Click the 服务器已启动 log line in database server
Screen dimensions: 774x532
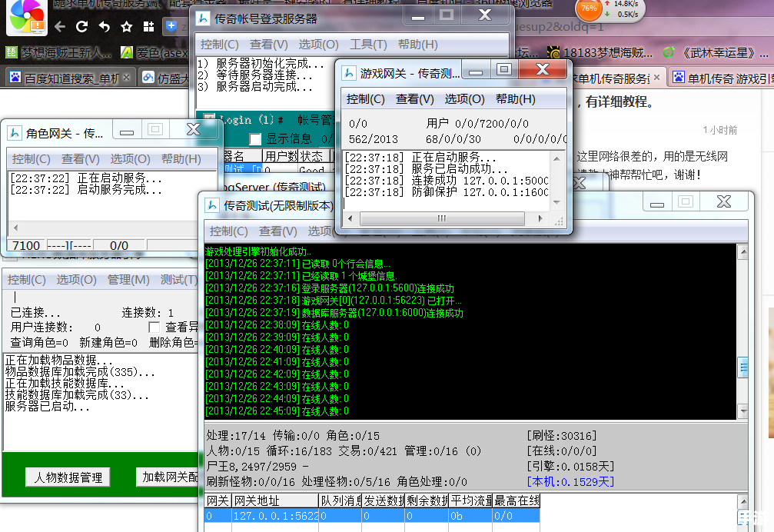tap(48, 406)
